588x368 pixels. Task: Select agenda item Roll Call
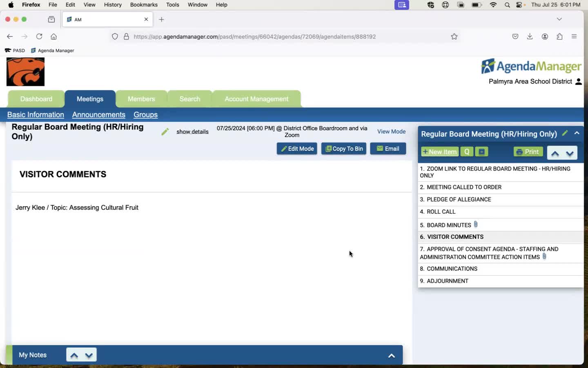coord(501,212)
